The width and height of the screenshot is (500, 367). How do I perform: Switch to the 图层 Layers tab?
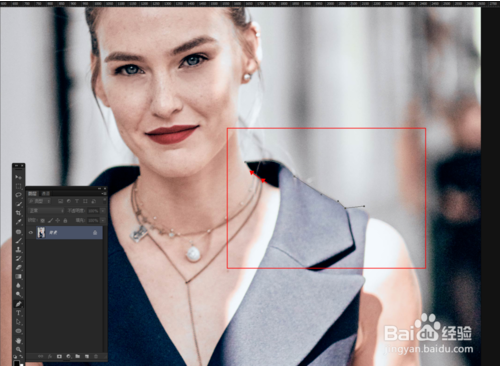(x=32, y=194)
